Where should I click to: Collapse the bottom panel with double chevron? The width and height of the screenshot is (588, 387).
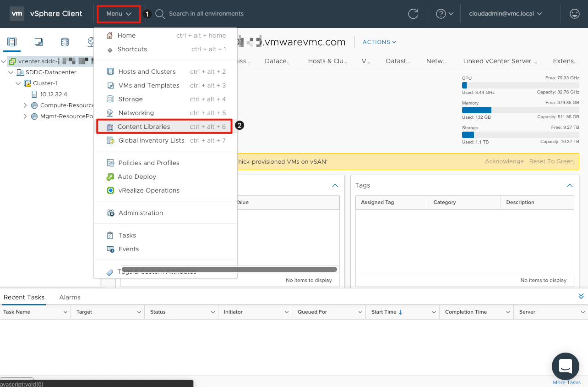pos(581,296)
